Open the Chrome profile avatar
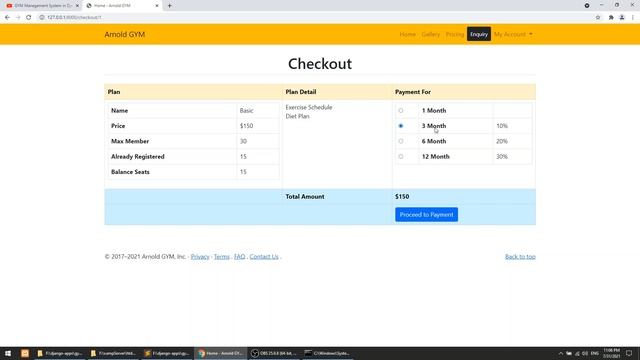640x360 pixels. (622, 17)
